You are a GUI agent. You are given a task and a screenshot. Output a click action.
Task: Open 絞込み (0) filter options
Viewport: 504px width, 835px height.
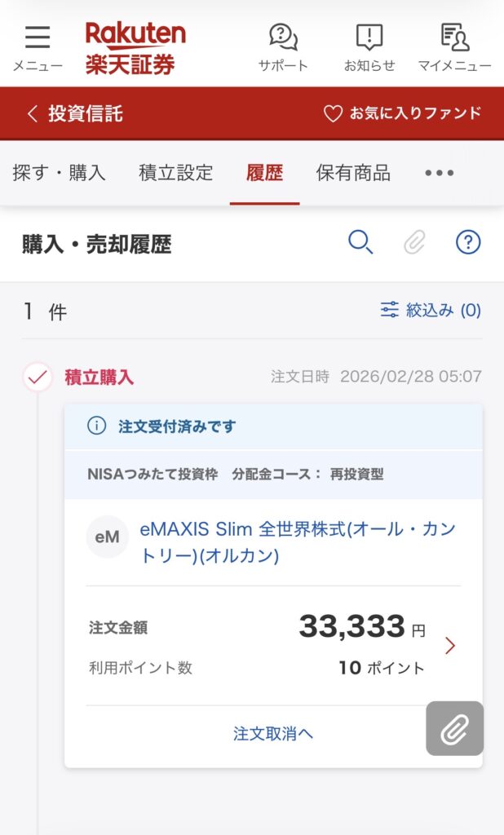click(431, 311)
